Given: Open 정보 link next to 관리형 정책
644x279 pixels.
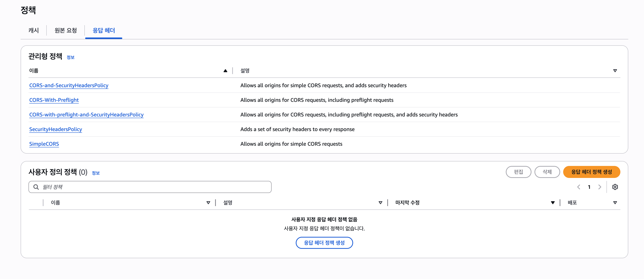Looking at the screenshot, I should click(71, 57).
